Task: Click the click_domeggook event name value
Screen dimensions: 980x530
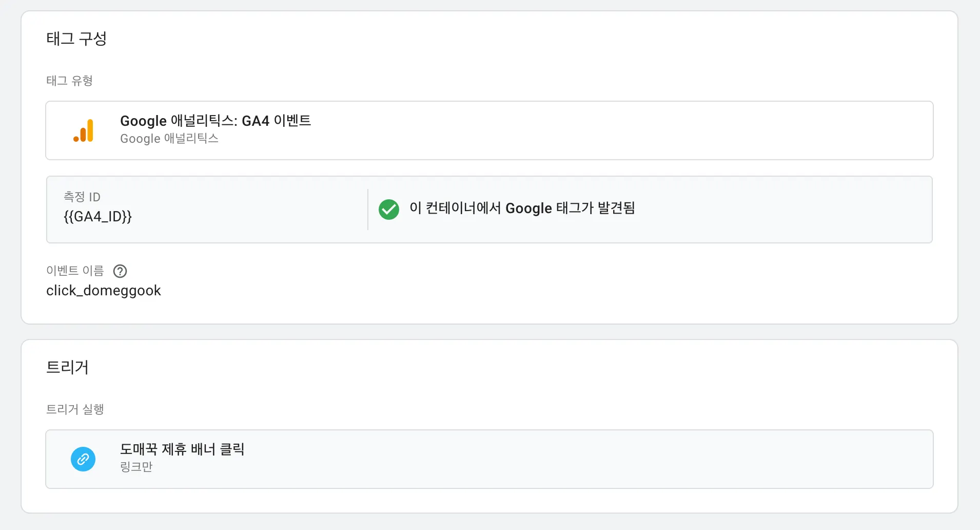Action: point(104,291)
